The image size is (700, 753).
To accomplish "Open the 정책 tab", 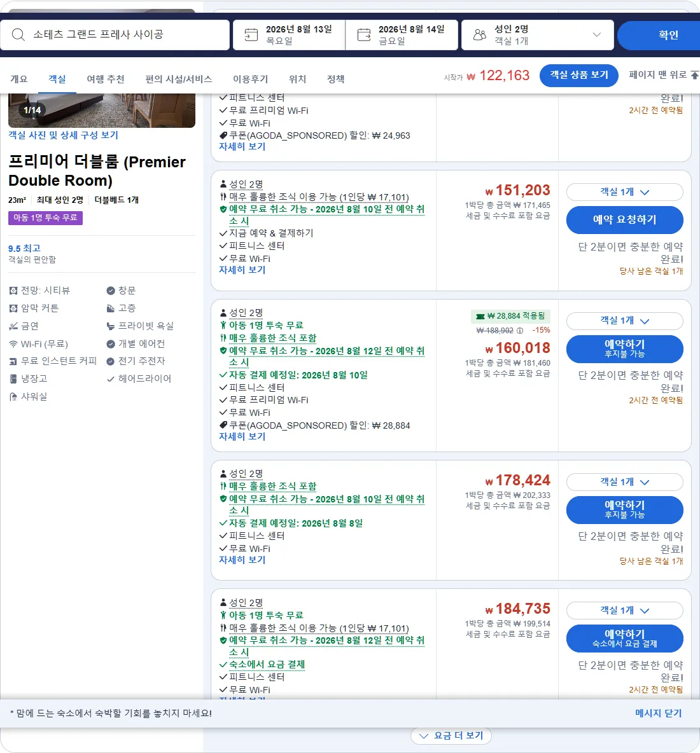I will click(336, 79).
